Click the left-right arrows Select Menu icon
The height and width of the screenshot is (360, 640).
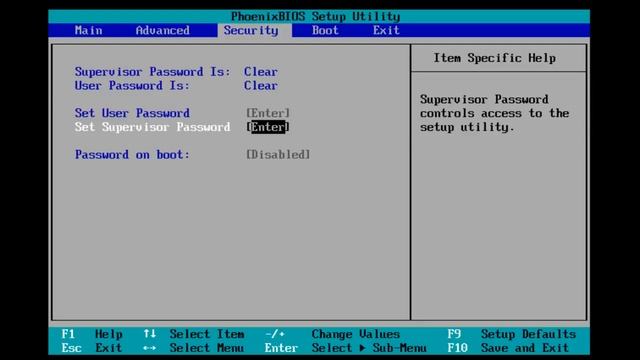(149, 348)
